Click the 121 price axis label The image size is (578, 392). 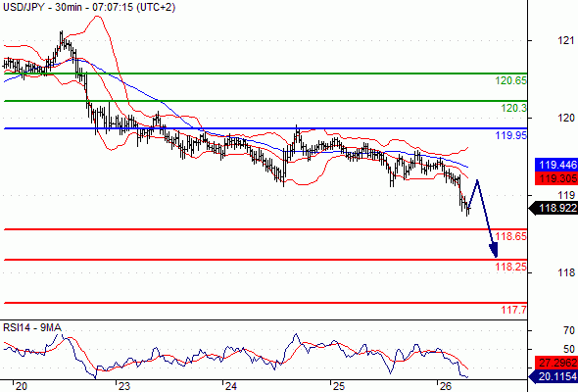pos(566,40)
